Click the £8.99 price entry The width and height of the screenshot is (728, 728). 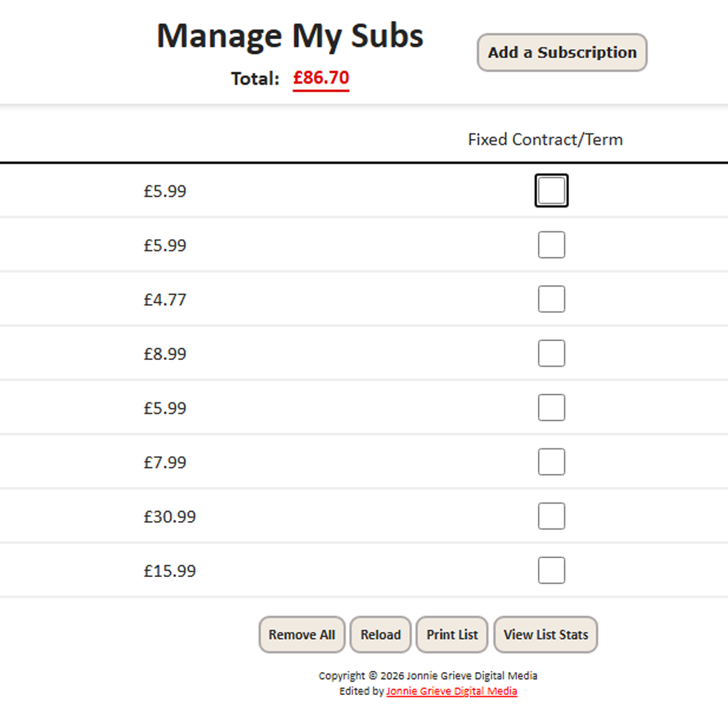coord(165,355)
